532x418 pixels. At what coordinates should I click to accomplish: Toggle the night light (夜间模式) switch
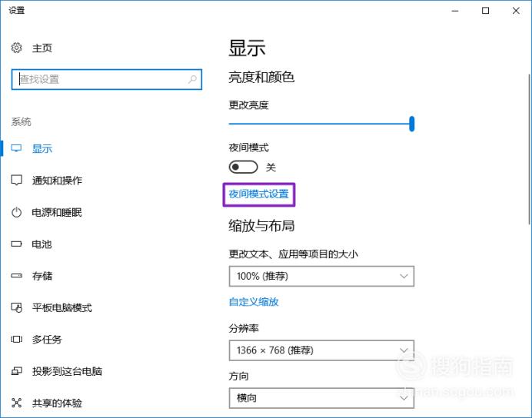pyautogui.click(x=243, y=167)
